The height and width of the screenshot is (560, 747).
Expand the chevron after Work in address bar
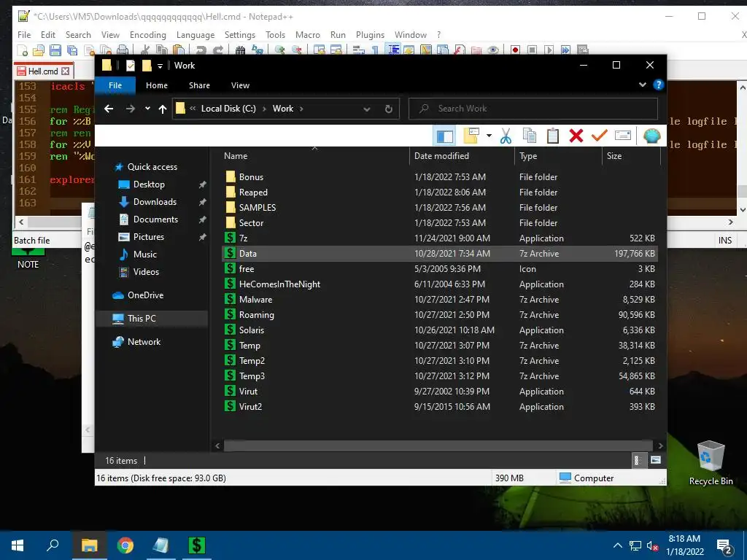point(301,109)
